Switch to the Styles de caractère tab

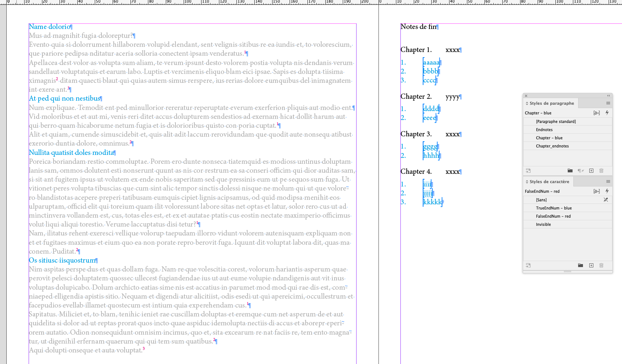[x=548, y=181]
